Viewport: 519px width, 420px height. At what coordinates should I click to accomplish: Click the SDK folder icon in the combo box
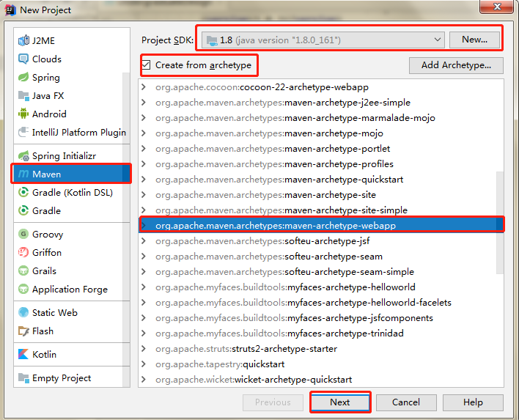point(212,40)
